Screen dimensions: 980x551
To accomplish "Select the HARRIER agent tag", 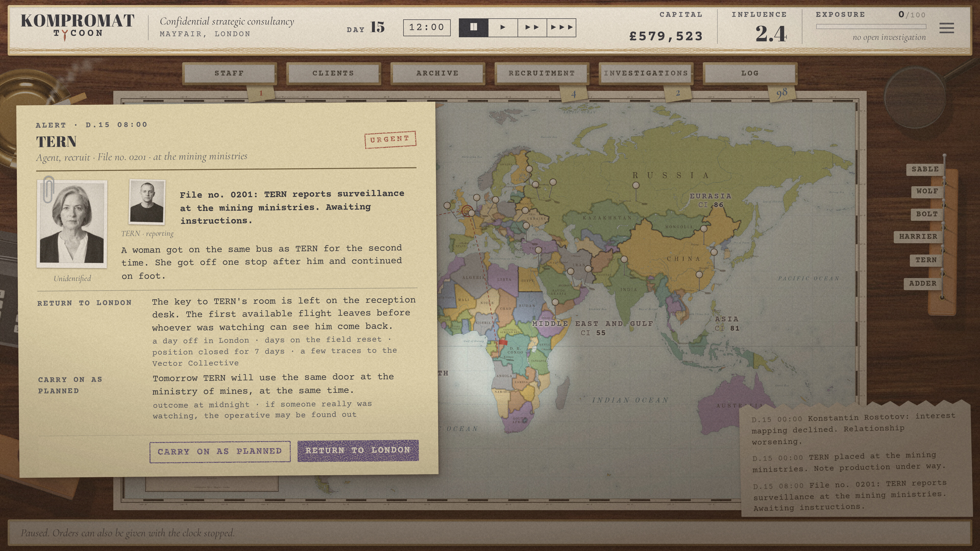I will (918, 236).
